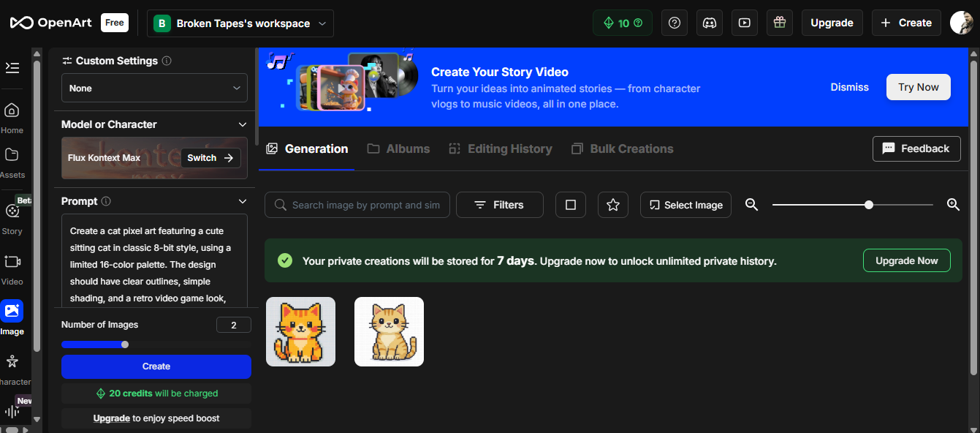Image resolution: width=980 pixels, height=433 pixels.
Task: Click the zoom in magnifier icon
Action: 953,205
